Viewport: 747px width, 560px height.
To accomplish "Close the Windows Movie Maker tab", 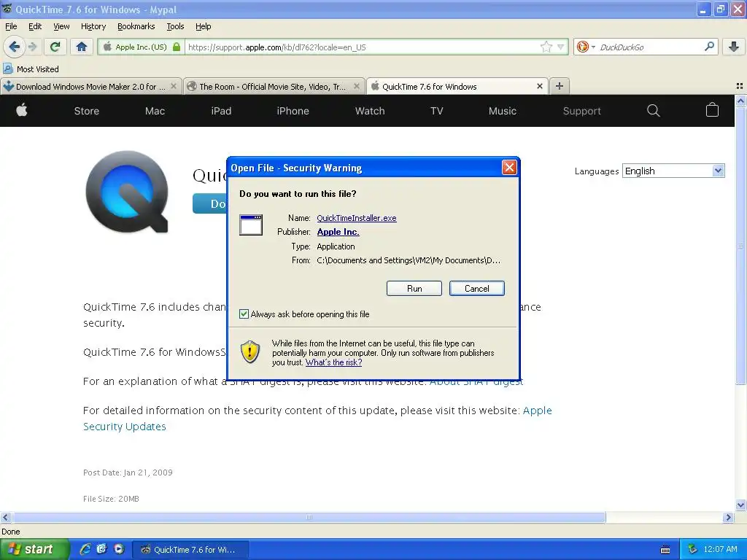I will [174, 86].
